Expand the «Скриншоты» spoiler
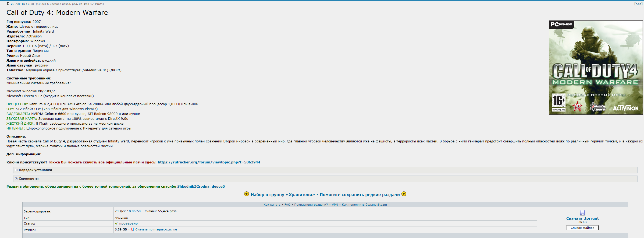 coord(325,179)
